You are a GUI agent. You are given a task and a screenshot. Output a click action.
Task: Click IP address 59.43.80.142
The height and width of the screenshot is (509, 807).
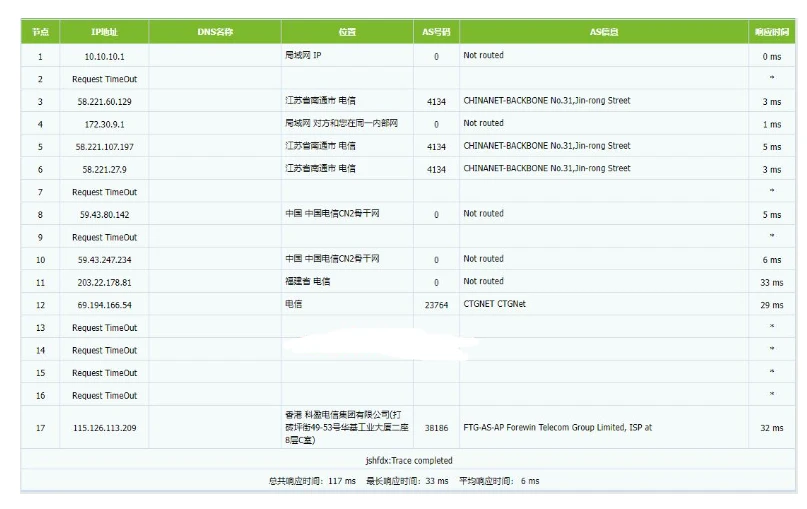(104, 214)
